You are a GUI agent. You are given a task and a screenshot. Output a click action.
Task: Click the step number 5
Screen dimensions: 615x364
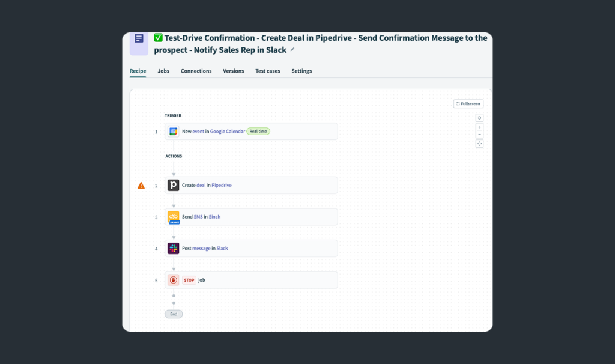tap(156, 281)
